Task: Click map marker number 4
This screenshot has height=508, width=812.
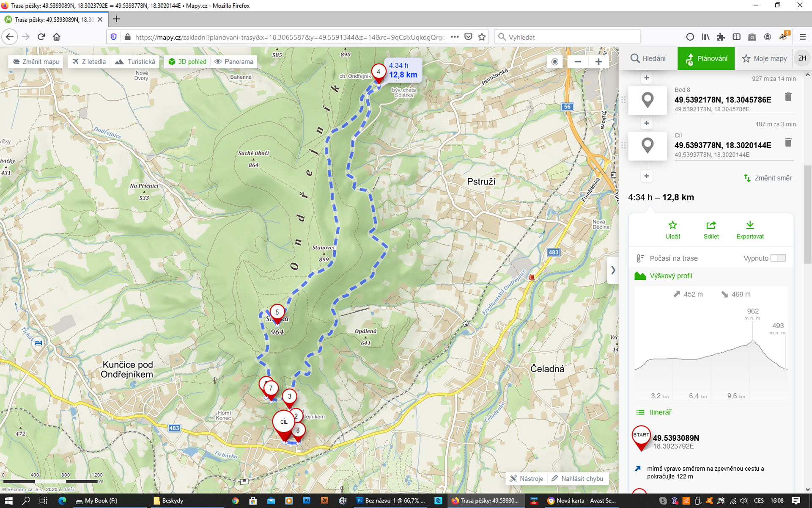Action: click(x=379, y=72)
